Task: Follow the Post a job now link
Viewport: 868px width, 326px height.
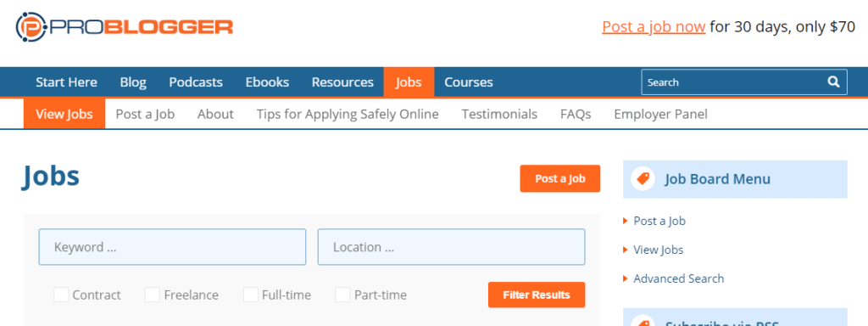Action: [654, 26]
